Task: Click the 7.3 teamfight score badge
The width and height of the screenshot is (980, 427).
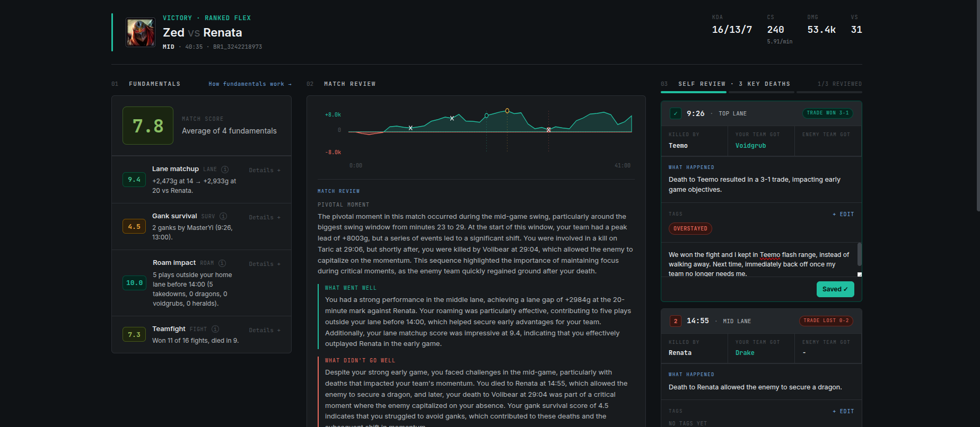Action: click(134, 334)
